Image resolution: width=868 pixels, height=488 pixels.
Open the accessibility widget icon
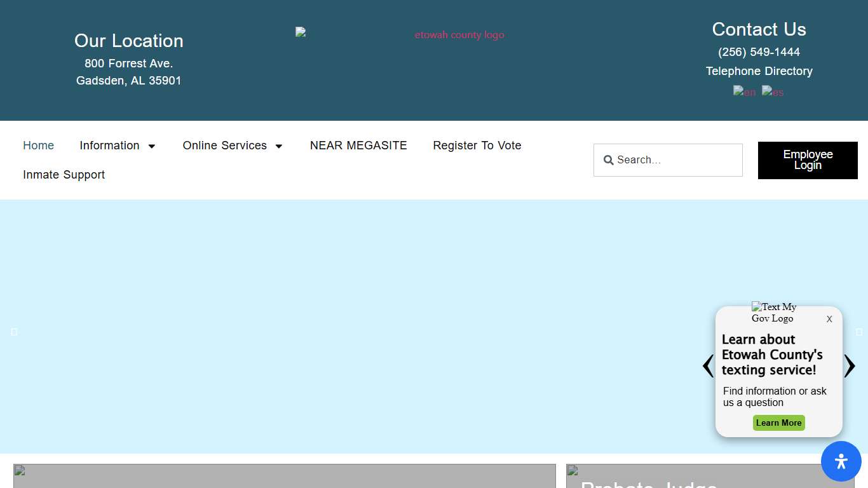point(841,461)
